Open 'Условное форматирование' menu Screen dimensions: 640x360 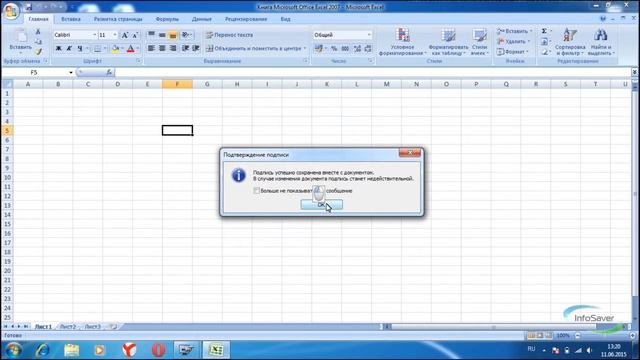click(x=402, y=42)
